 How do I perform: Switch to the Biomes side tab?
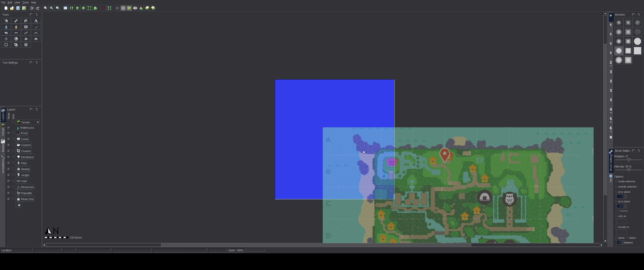(x=3, y=147)
